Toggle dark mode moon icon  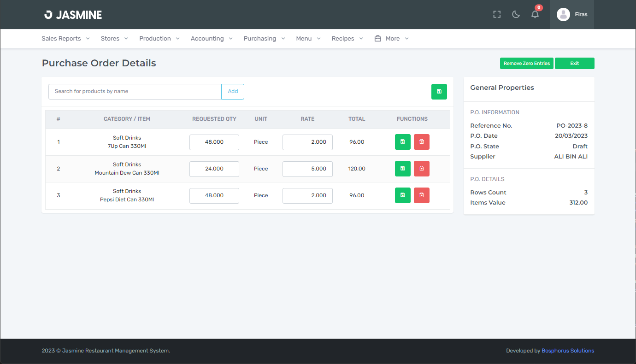pos(516,14)
